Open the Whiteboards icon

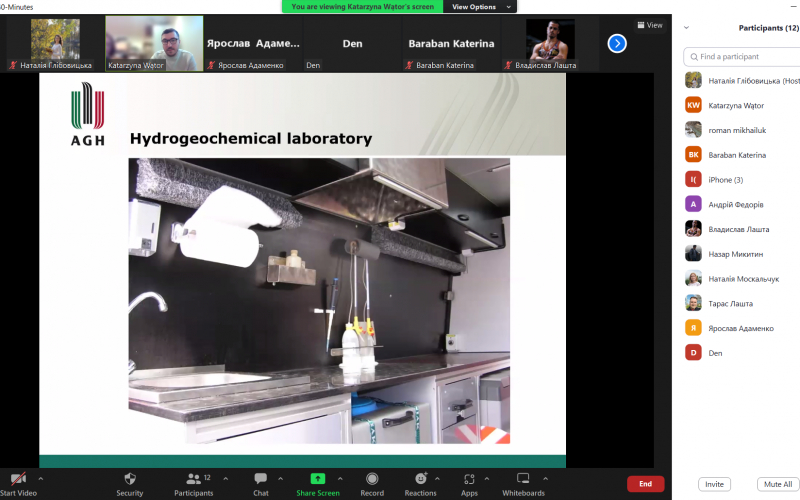[523, 479]
